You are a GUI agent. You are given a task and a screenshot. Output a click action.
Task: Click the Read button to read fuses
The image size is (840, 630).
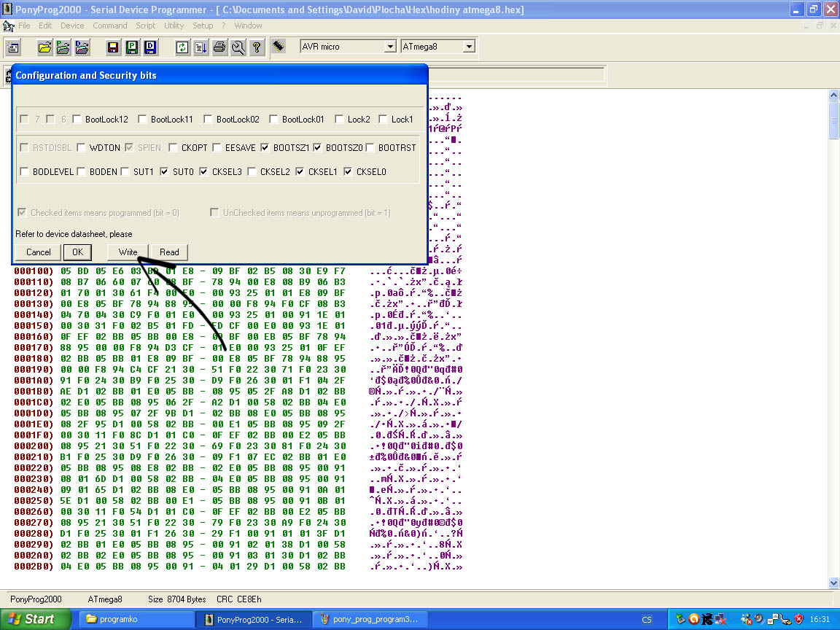tap(169, 252)
